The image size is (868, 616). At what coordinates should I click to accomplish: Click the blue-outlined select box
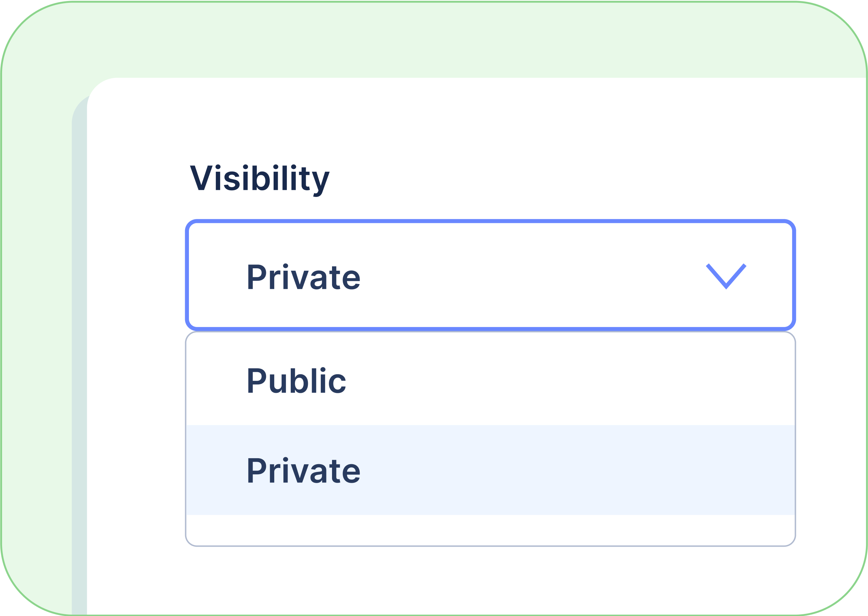490,275
